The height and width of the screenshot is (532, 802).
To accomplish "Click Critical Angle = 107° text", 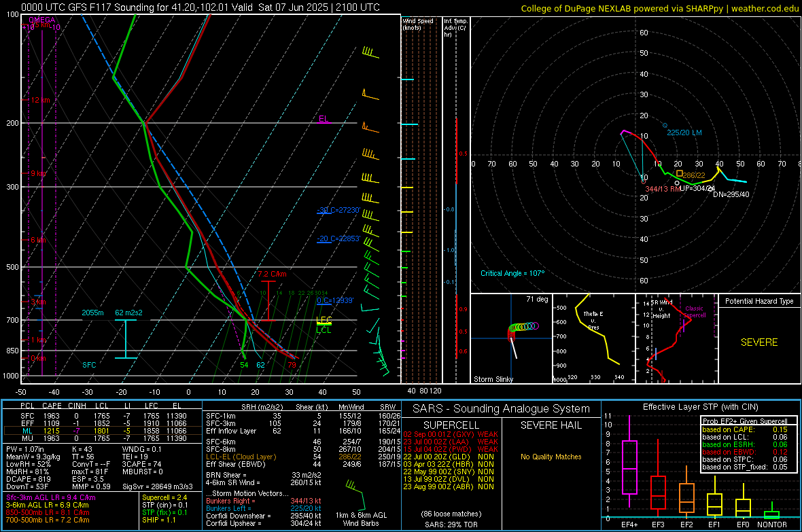I will (x=512, y=273).
